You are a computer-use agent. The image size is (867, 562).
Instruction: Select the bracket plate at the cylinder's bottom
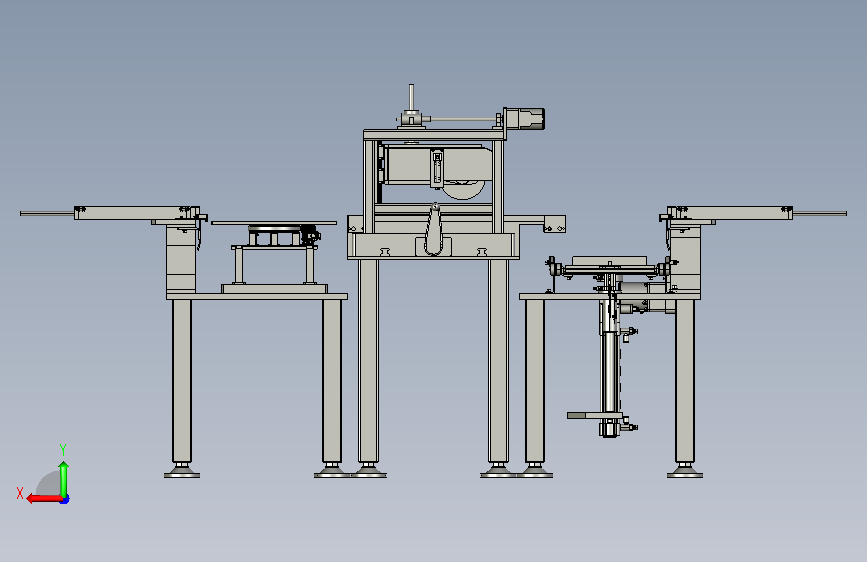(x=594, y=415)
